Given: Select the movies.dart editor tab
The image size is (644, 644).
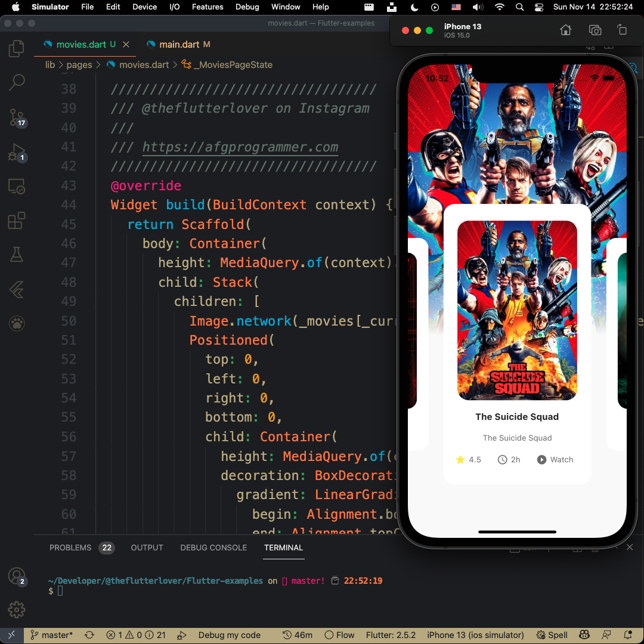Looking at the screenshot, I should click(x=80, y=44).
